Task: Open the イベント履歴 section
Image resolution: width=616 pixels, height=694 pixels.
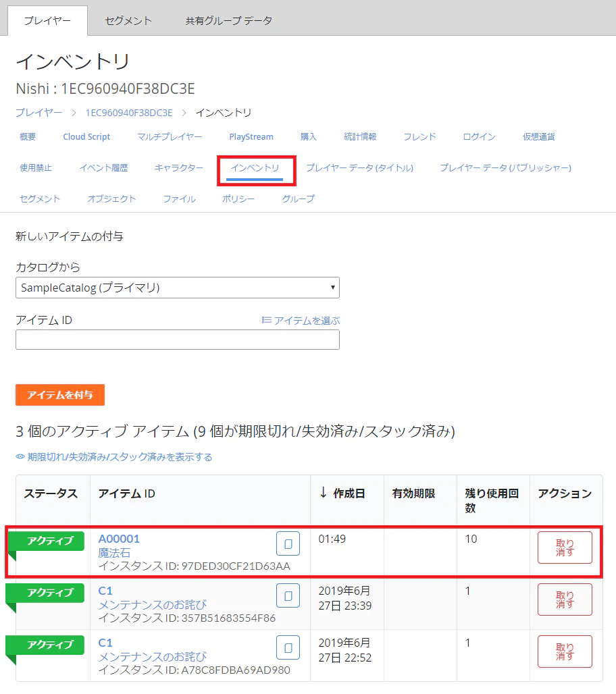Action: (103, 167)
